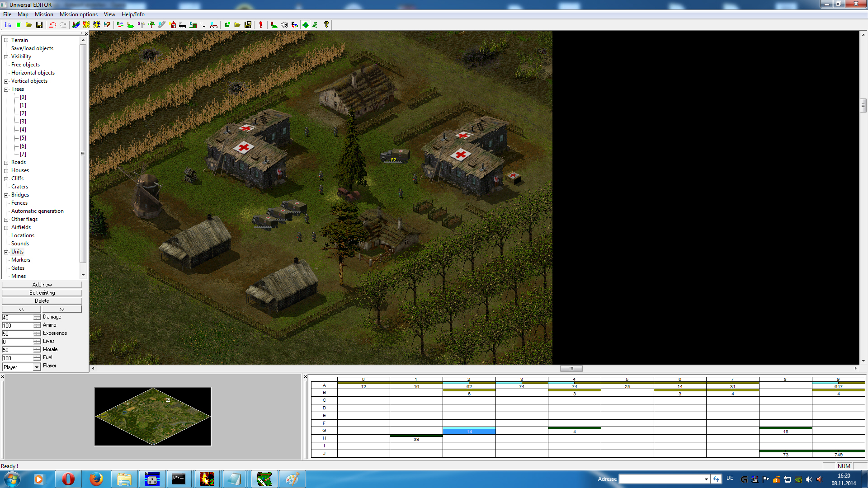
Task: Open the Mission options menu
Action: pos(78,14)
